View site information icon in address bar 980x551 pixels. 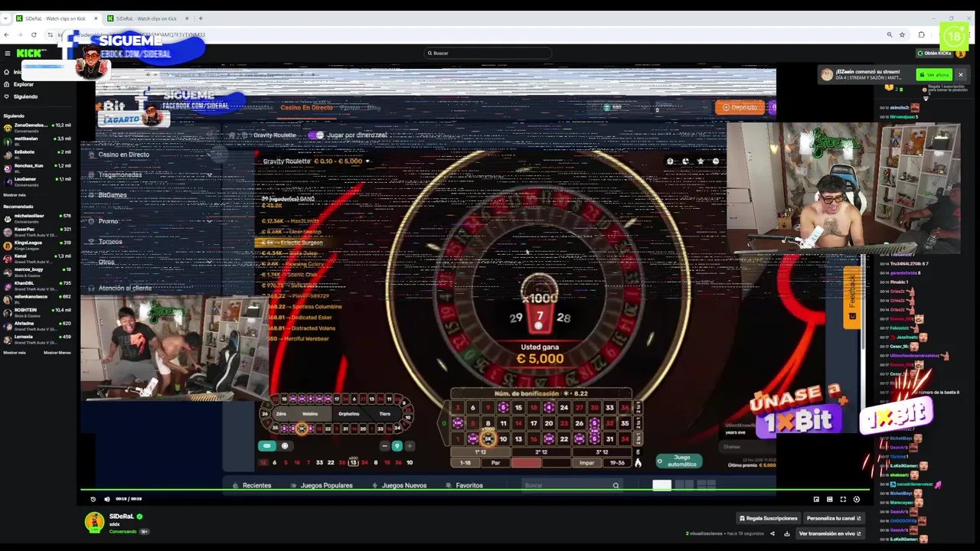[x=51, y=34]
